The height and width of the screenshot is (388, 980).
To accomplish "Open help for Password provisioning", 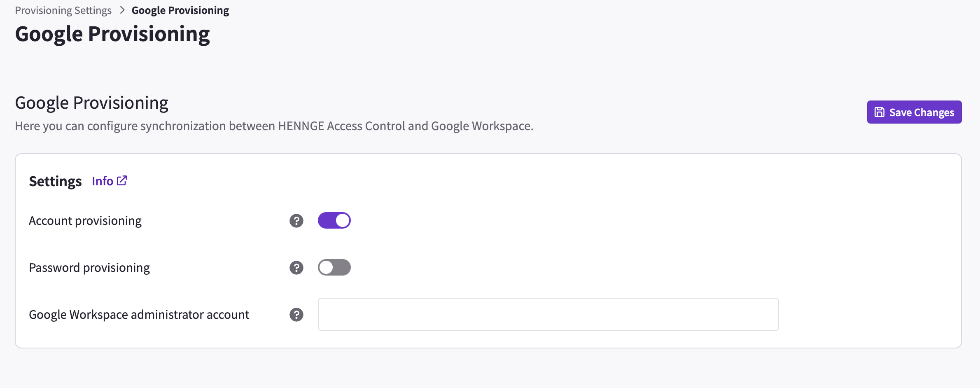I will click(296, 268).
